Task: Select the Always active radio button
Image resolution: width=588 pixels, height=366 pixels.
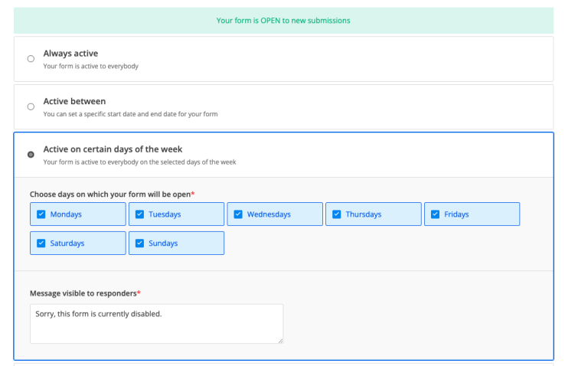Action: click(31, 59)
